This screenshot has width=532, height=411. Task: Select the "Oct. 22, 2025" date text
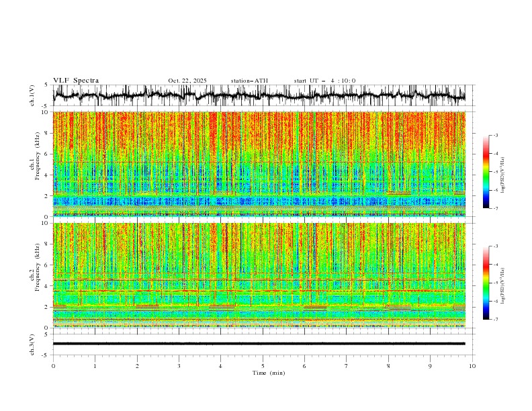(x=187, y=81)
